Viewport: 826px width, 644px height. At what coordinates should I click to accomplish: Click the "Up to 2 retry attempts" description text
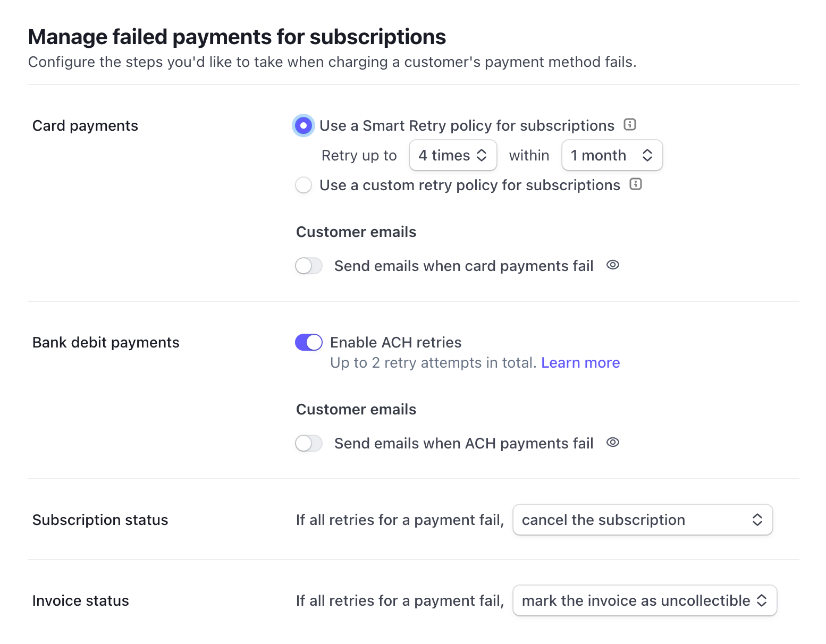[x=433, y=363]
